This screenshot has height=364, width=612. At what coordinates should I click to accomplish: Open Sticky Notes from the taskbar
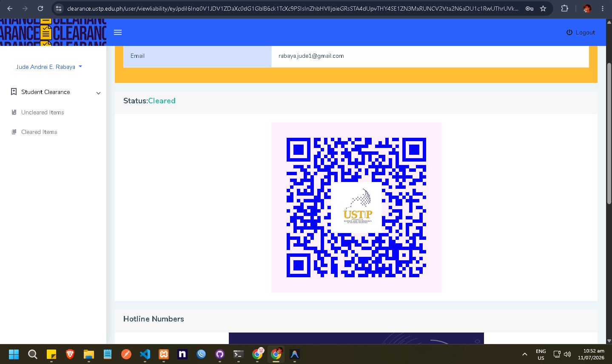(x=51, y=354)
